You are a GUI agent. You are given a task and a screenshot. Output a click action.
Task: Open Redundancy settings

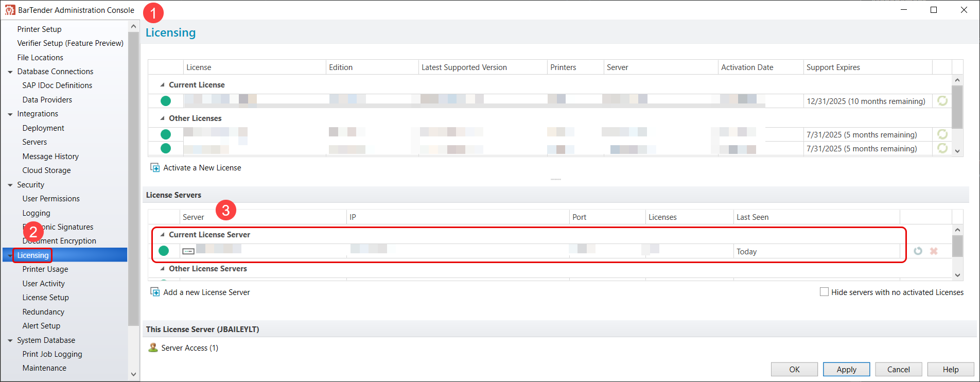pyautogui.click(x=43, y=312)
